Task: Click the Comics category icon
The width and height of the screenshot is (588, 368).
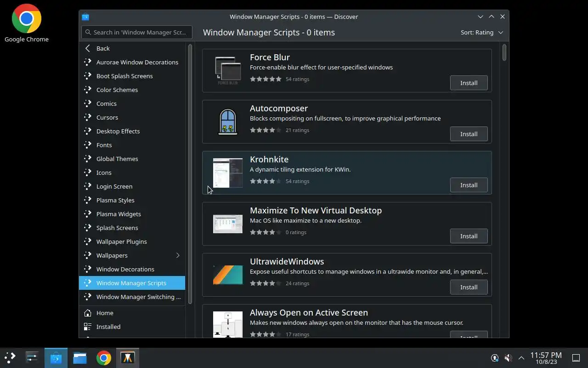Action: coord(88,103)
